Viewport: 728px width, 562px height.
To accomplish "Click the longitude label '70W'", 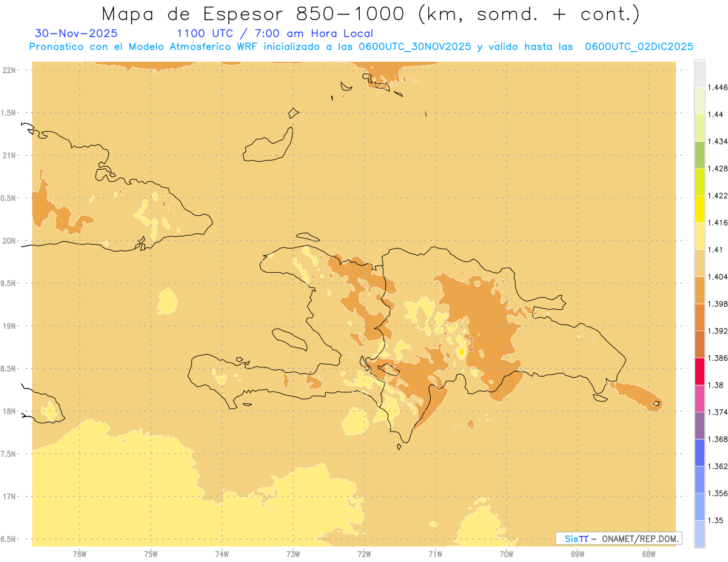I will click(507, 554).
